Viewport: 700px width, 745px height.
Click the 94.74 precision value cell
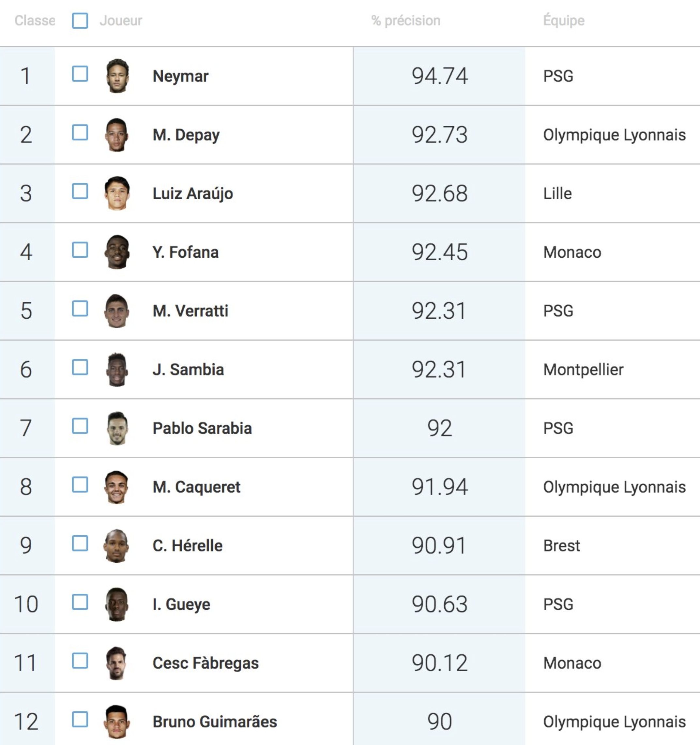(439, 76)
